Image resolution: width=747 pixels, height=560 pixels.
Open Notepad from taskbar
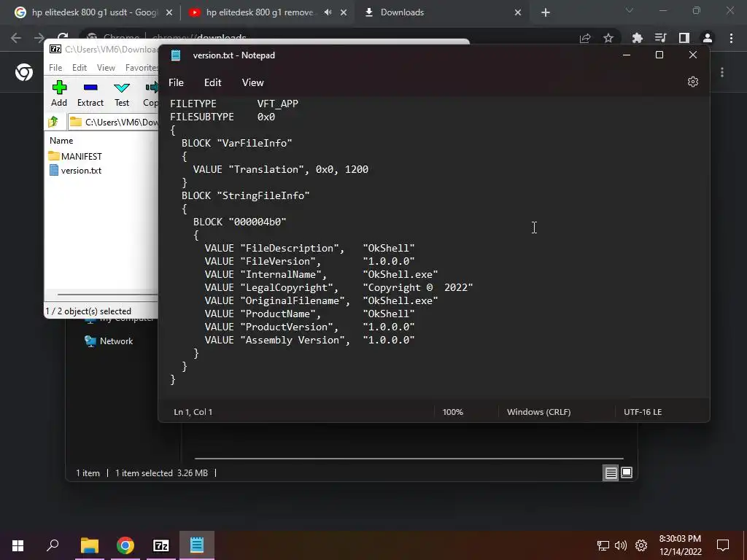point(197,545)
